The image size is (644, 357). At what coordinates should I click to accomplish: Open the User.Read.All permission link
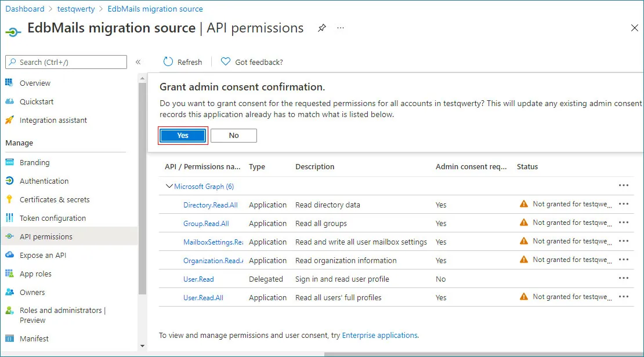tap(203, 297)
